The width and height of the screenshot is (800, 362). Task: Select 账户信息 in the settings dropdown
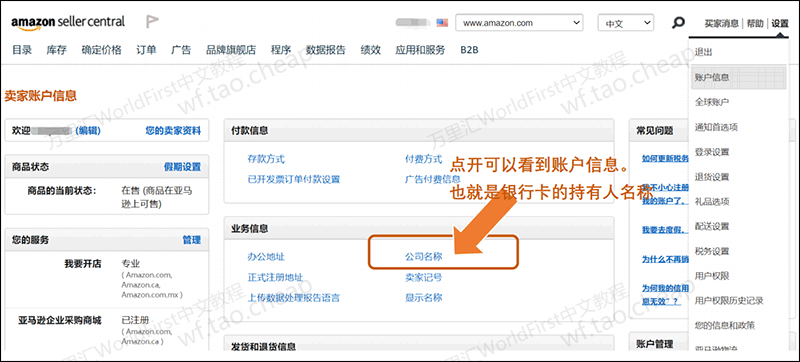[739, 77]
